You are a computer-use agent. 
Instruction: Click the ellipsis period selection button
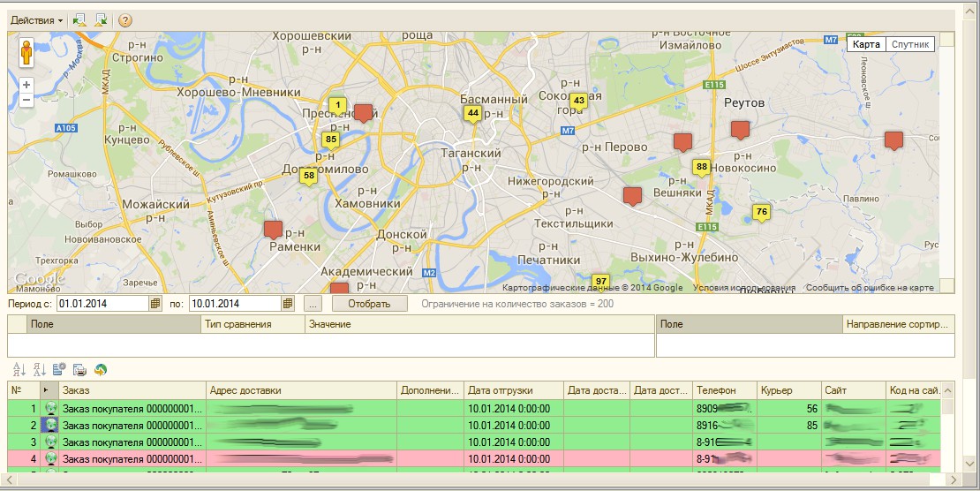(x=313, y=304)
